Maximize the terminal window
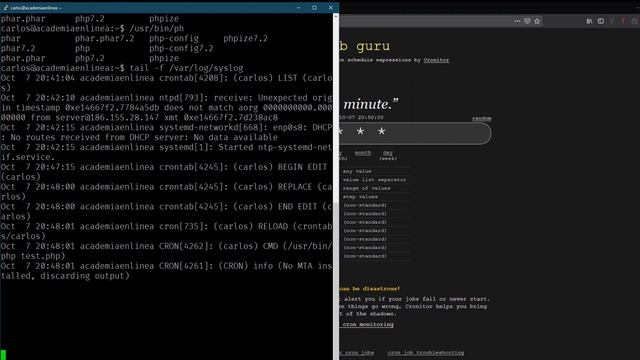The image size is (640, 360). click(x=314, y=7)
